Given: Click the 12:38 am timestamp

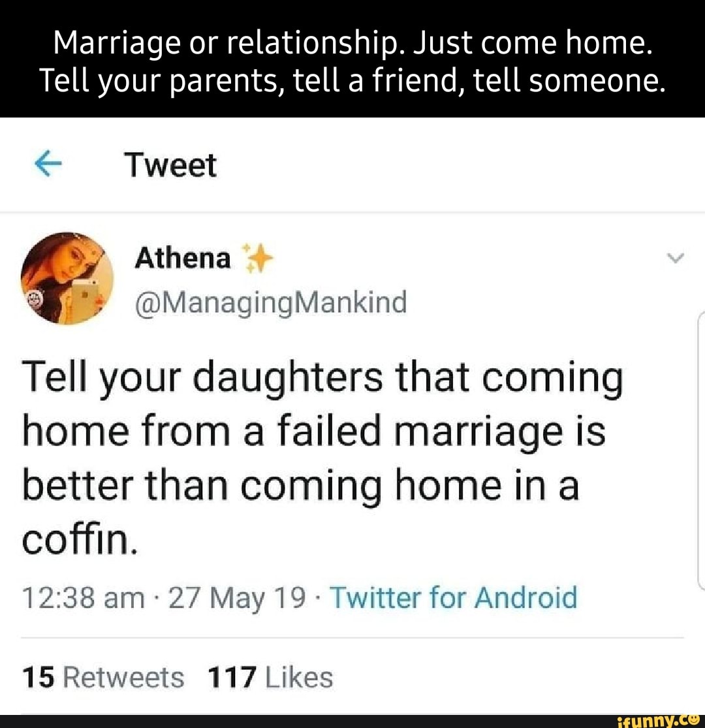Looking at the screenshot, I should click(83, 597).
